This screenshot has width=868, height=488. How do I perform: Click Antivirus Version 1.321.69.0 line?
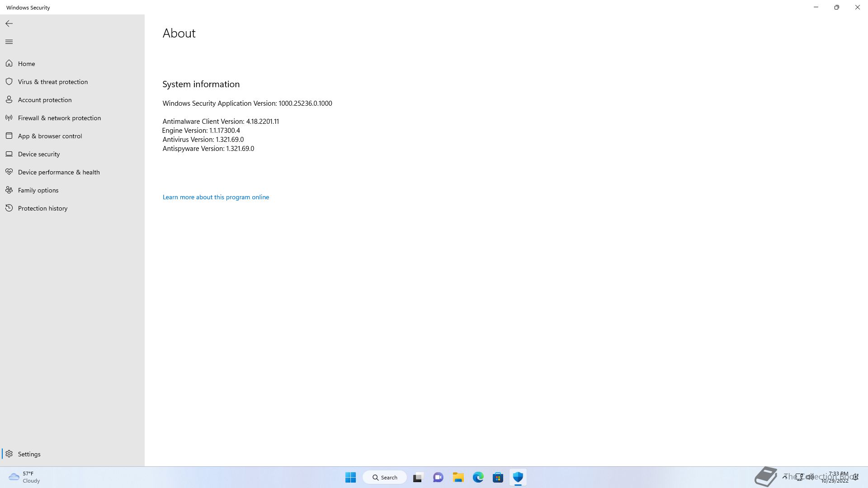tap(203, 140)
